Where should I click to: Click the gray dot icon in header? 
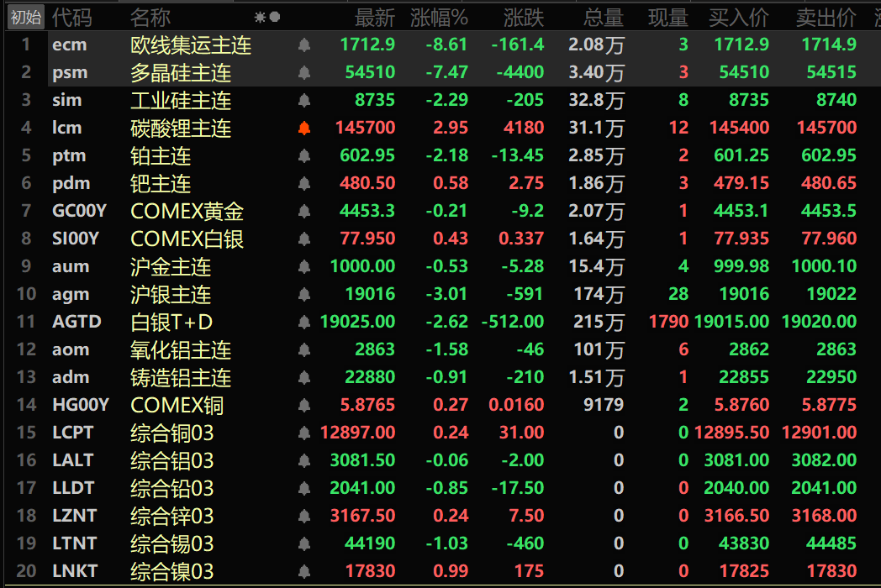click(275, 17)
